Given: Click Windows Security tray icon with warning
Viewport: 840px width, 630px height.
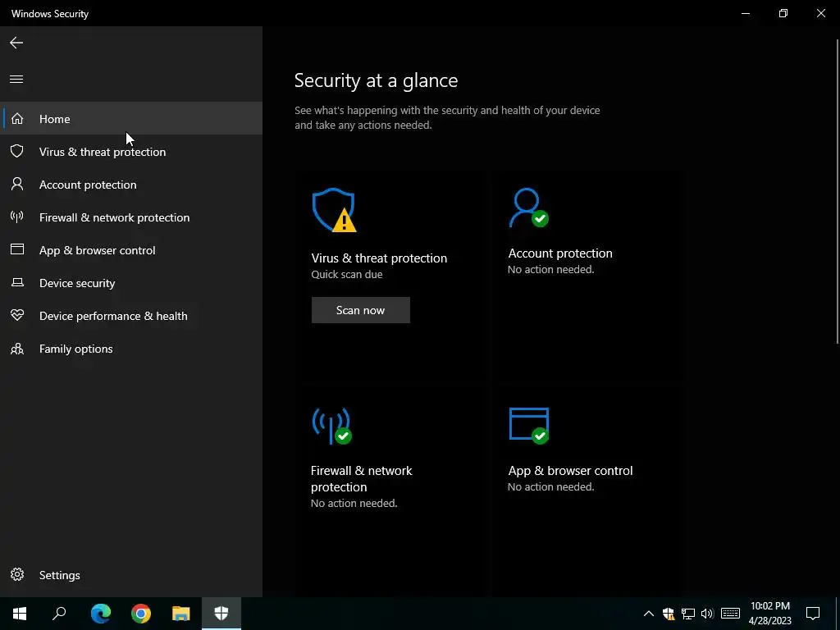Looking at the screenshot, I should click(669, 614).
